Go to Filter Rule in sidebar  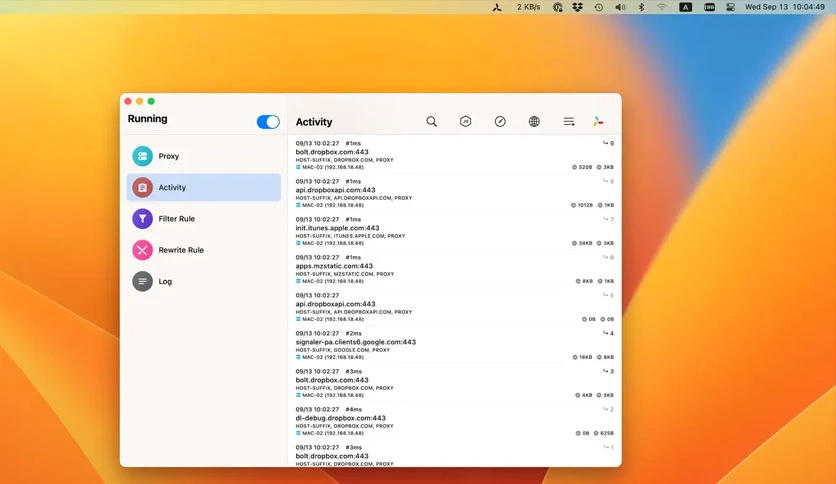pos(204,219)
